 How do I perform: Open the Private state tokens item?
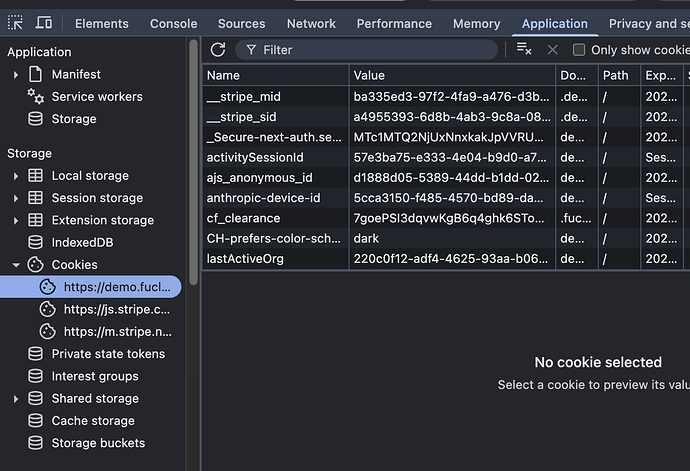pos(91,353)
